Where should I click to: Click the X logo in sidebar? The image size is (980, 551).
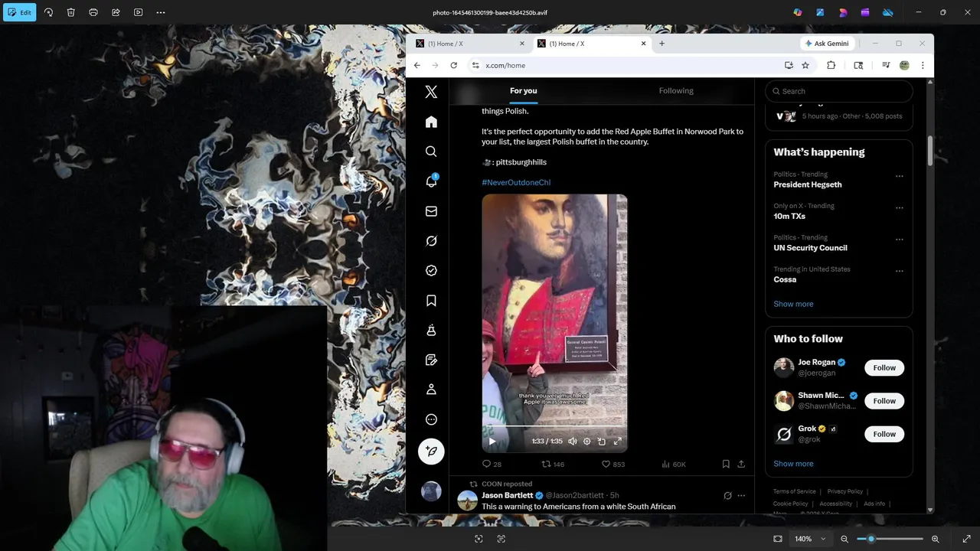(431, 92)
